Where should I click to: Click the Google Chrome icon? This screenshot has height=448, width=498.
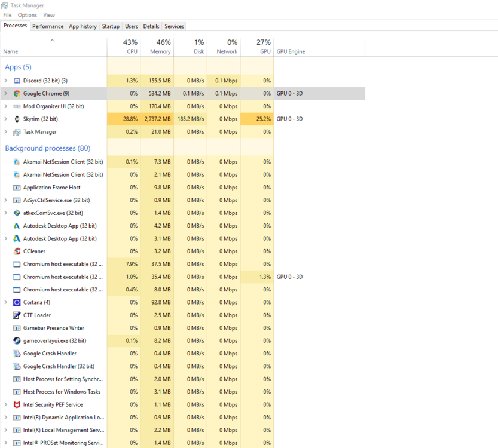point(17,94)
